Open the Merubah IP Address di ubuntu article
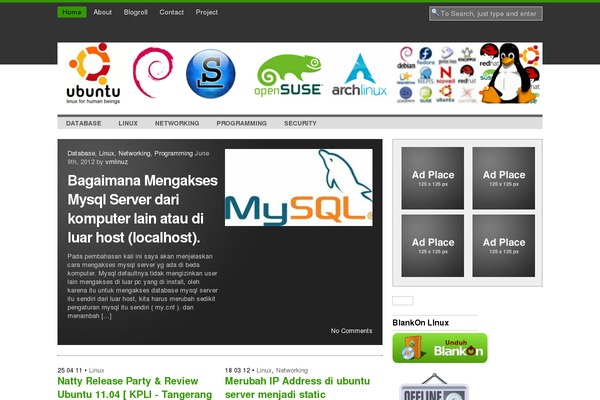Viewport: 600px width, 400px height. pyautogui.click(x=297, y=387)
